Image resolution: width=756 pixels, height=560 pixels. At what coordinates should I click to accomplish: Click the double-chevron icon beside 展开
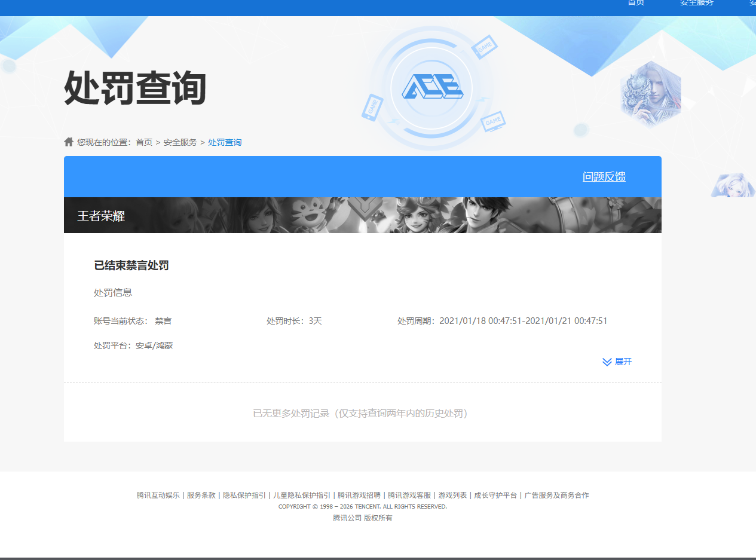605,361
